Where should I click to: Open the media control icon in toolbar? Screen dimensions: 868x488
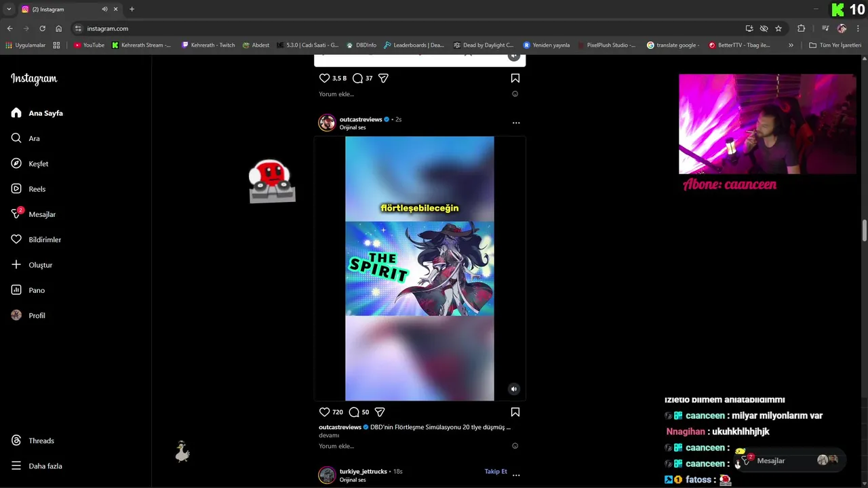pos(825,28)
